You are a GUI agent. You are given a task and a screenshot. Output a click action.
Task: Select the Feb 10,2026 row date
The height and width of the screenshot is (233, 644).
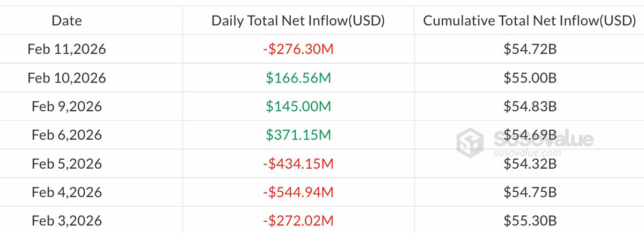tap(67, 78)
